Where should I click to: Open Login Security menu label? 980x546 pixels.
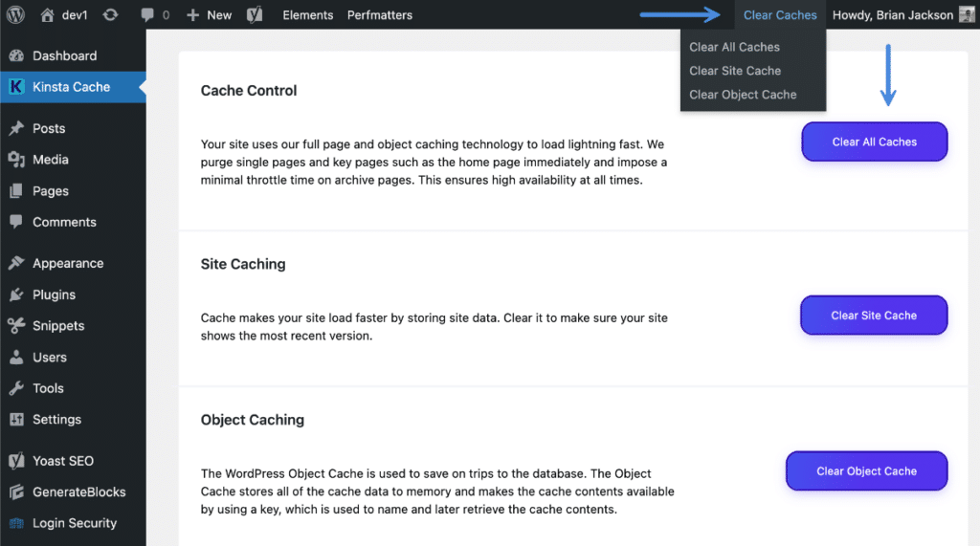point(75,523)
